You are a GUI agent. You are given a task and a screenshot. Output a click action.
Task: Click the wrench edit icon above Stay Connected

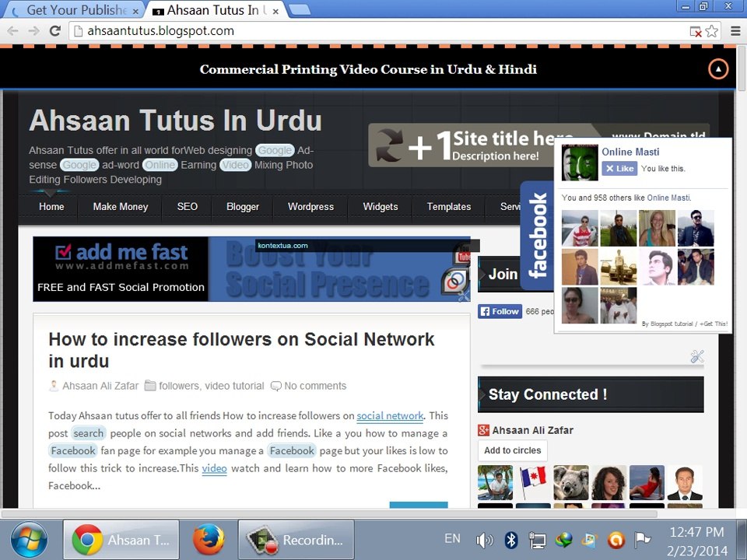coord(697,356)
